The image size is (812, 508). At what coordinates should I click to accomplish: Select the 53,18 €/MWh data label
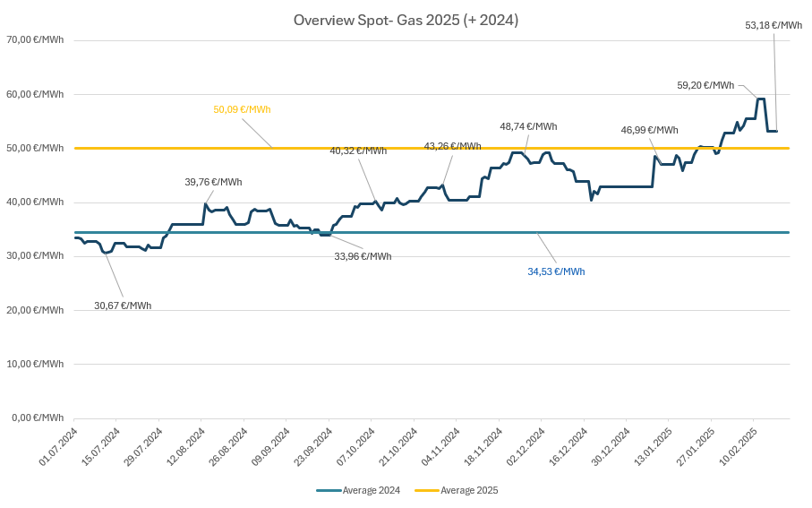(774, 25)
